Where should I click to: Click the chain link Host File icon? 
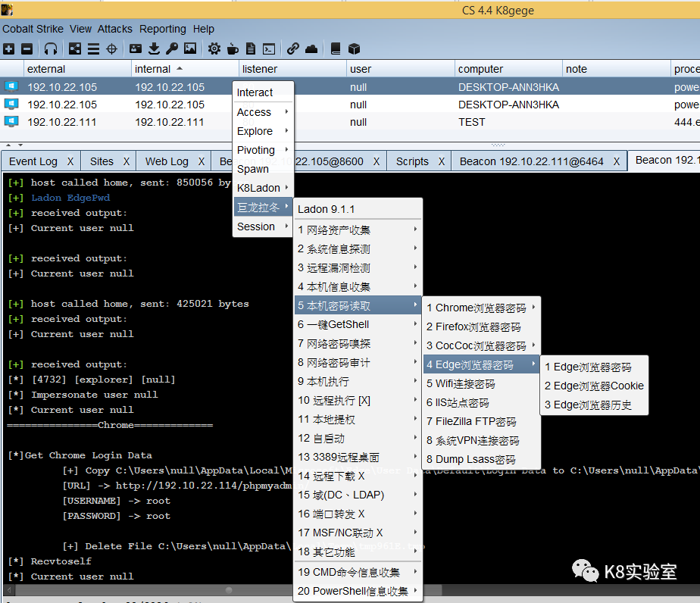coord(293,48)
